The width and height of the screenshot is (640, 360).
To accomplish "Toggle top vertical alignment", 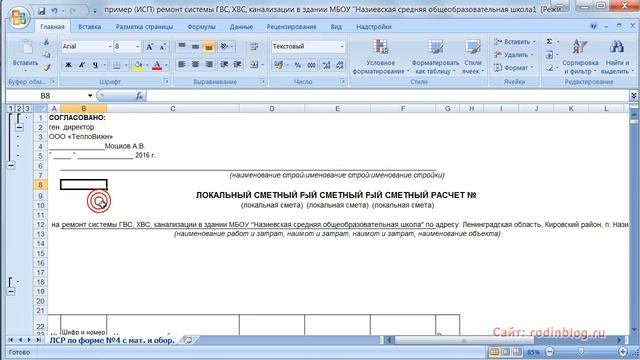I will coord(182,47).
